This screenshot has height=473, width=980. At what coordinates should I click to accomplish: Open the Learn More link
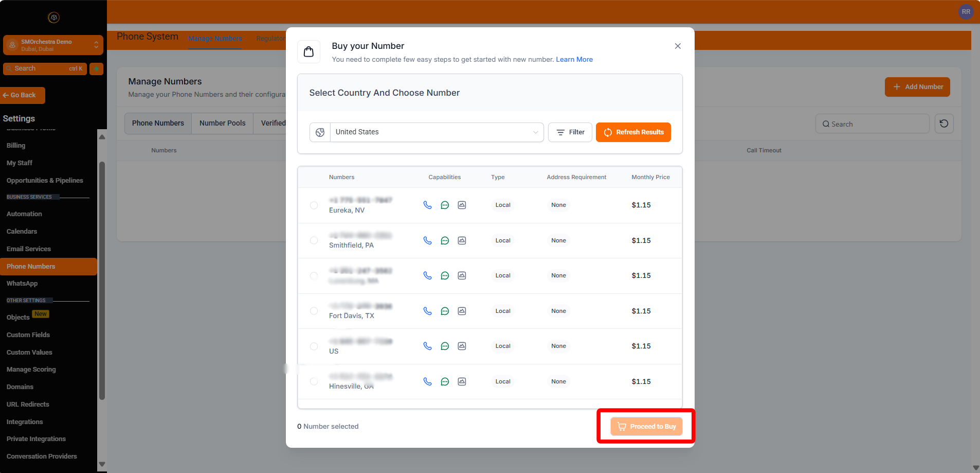(574, 59)
